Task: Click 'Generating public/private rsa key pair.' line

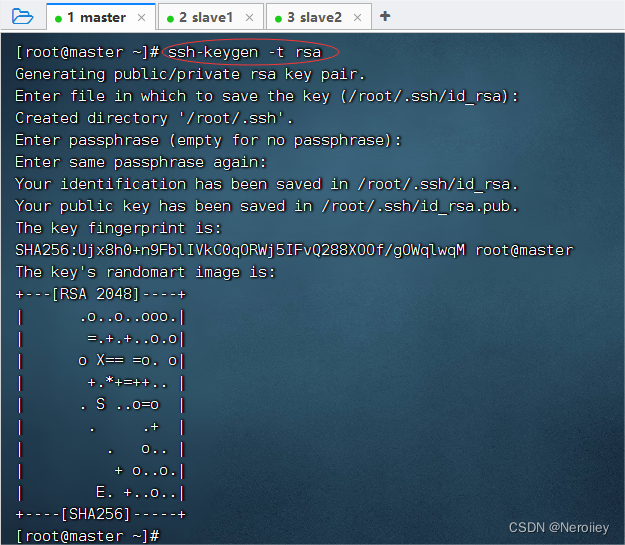Action: click(190, 74)
